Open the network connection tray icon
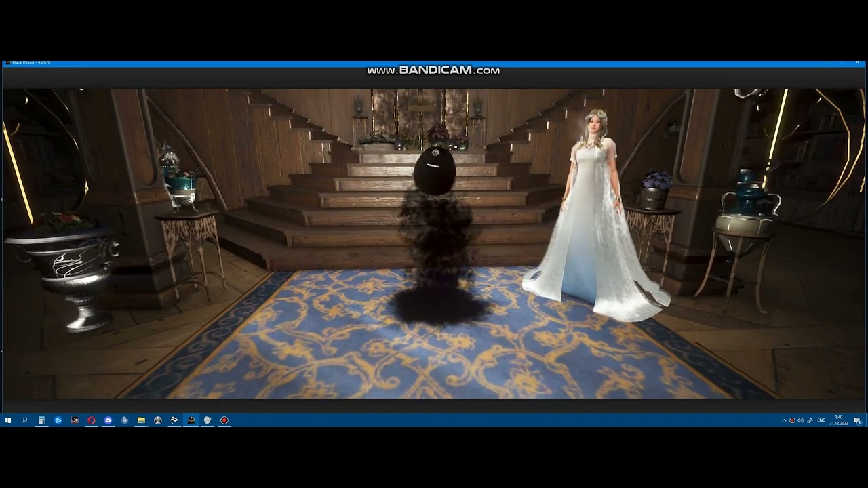The image size is (868, 488). tap(810, 420)
